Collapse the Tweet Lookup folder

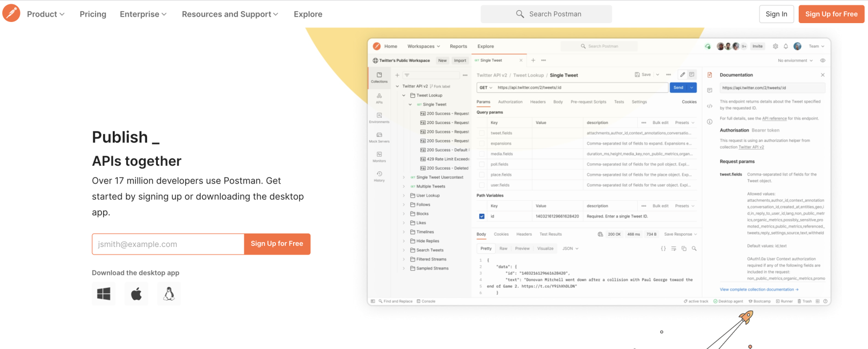click(404, 96)
